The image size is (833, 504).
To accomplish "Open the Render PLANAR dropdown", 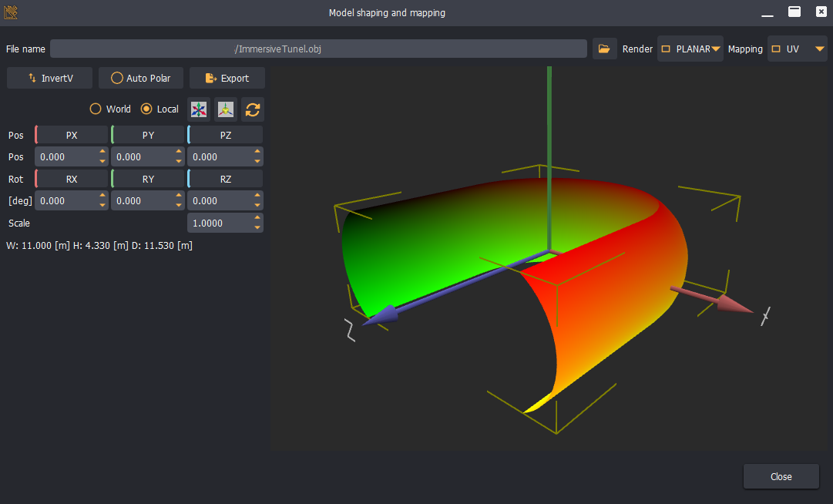I will click(690, 49).
